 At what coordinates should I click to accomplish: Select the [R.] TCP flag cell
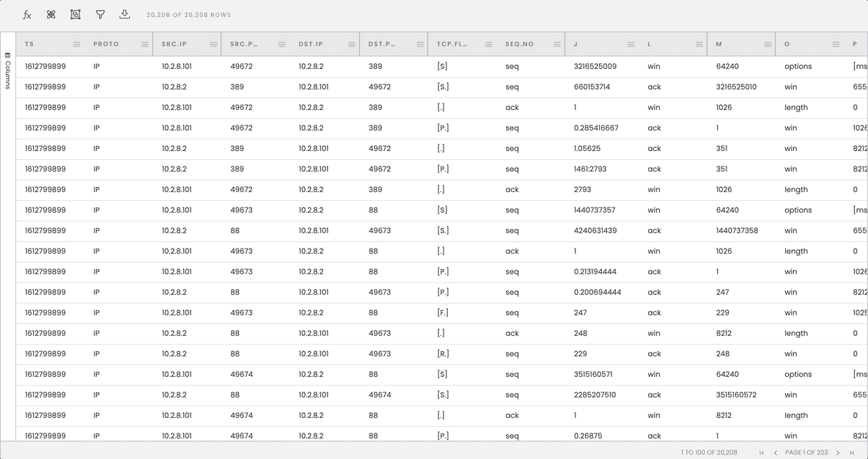click(443, 353)
